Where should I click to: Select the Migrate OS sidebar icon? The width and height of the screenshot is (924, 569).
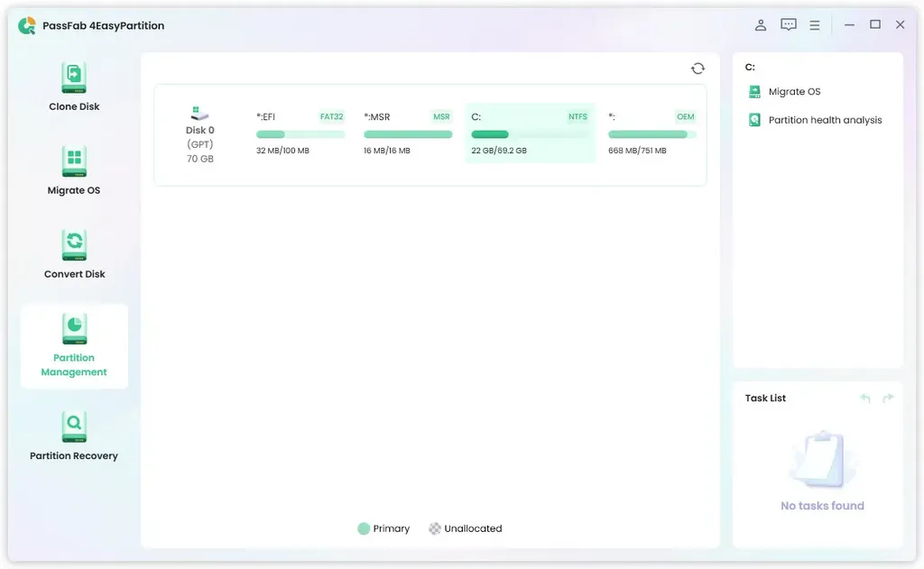click(74, 161)
